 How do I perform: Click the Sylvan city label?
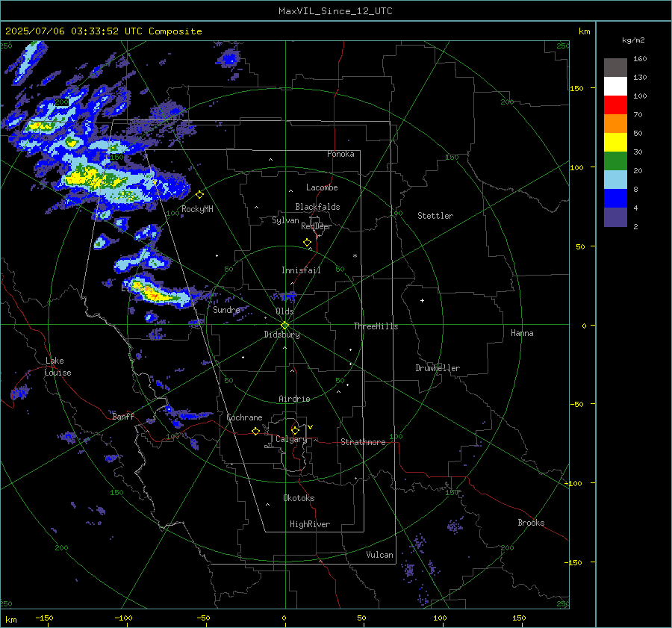click(x=285, y=220)
